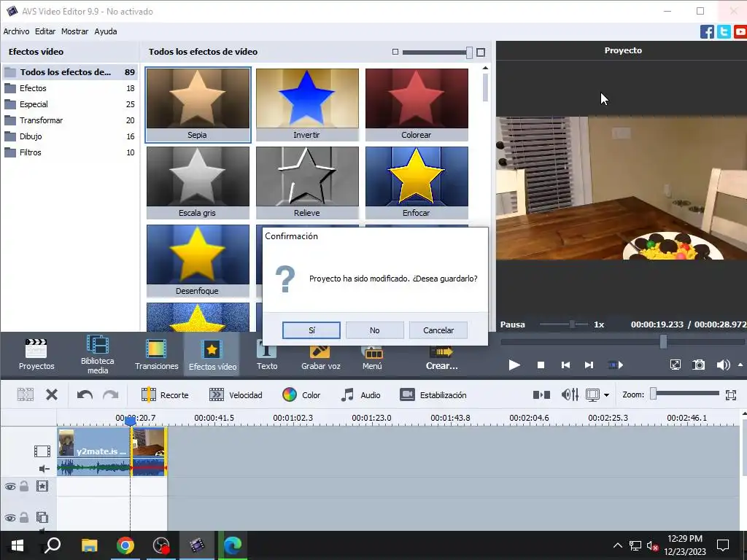Fit timeline zoom to window
The width and height of the screenshot is (747, 560).
(731, 394)
